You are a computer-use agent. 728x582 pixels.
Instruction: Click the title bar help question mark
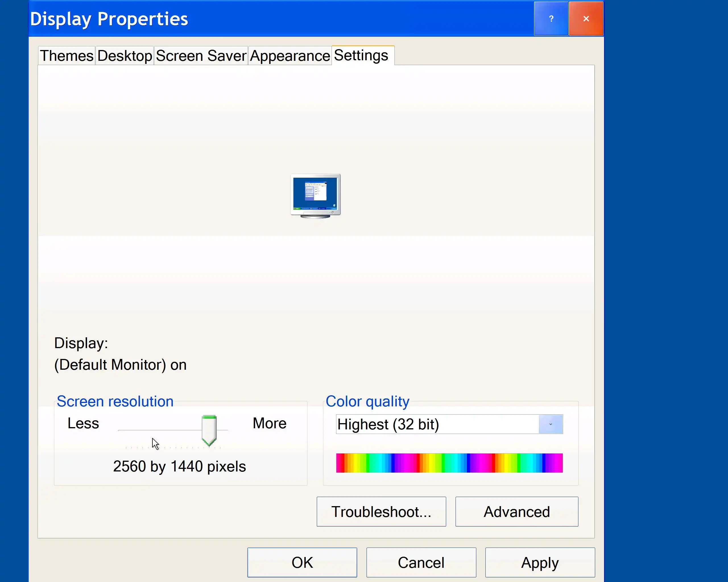tap(551, 18)
